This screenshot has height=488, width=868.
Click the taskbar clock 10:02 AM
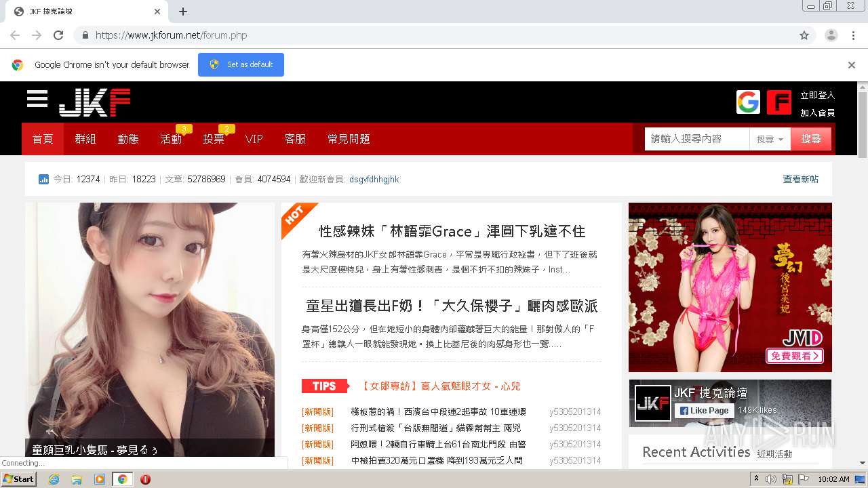(x=833, y=479)
